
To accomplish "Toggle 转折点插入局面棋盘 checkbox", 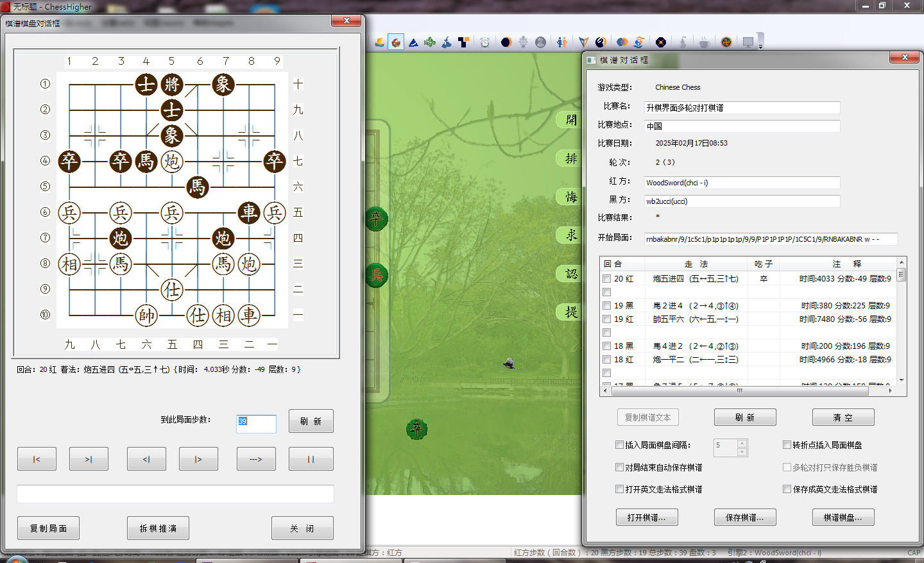I will [787, 445].
